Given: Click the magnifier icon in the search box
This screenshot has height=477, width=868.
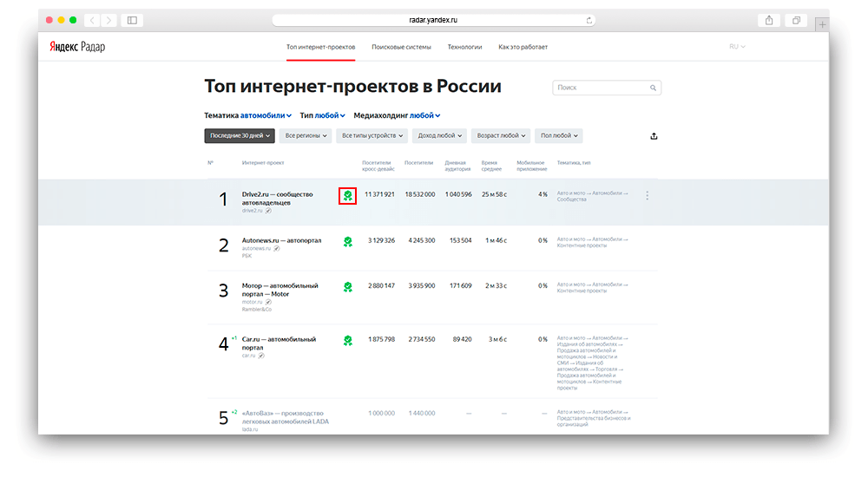Looking at the screenshot, I should click(654, 88).
